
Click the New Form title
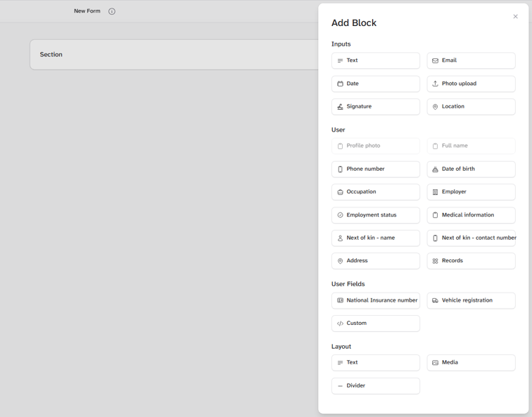[x=87, y=11]
